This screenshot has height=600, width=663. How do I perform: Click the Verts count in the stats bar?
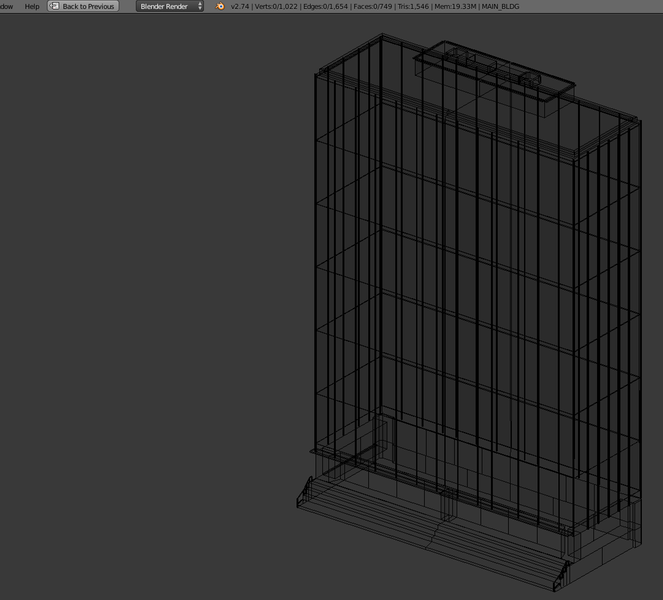click(x=278, y=6)
